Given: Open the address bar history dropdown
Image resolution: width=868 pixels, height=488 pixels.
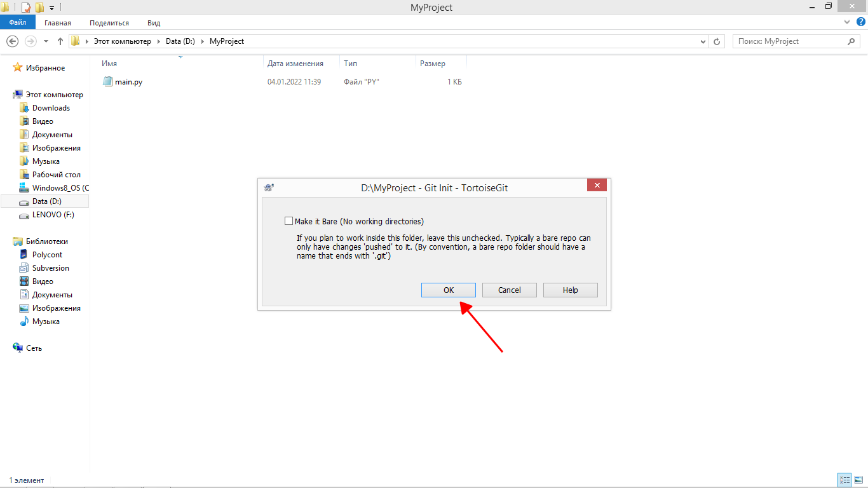Looking at the screenshot, I should 703,41.
